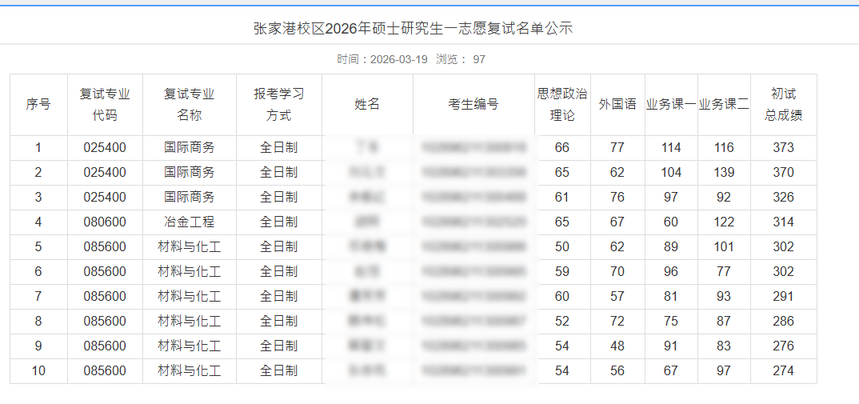Select 业务课一 score 60 in row 4
859x404 pixels.
[671, 222]
